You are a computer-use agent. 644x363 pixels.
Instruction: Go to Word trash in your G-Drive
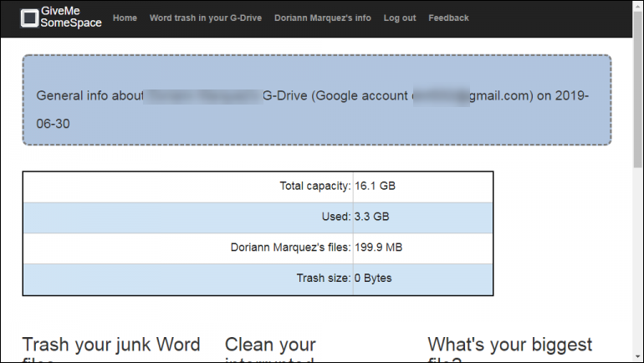coord(206,18)
